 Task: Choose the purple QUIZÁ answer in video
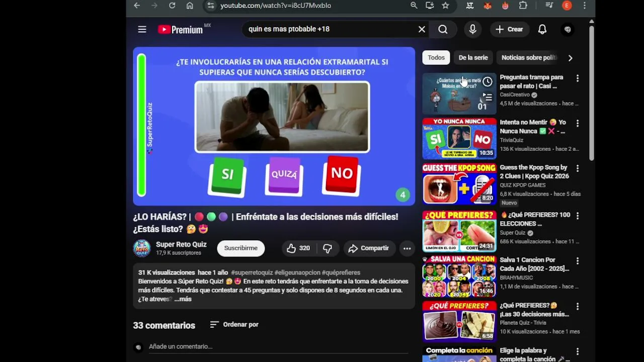pyautogui.click(x=284, y=175)
